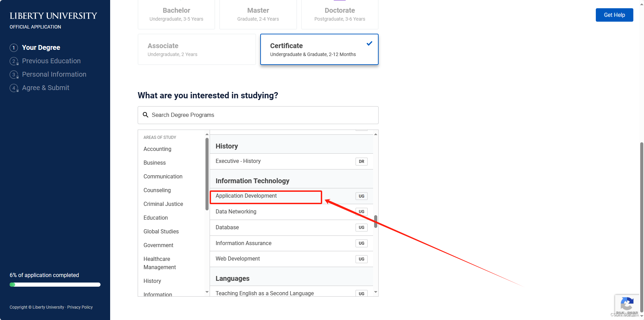Click the areas of study scrollbar thumb
Viewport: 644px width, 320px height.
[207, 174]
